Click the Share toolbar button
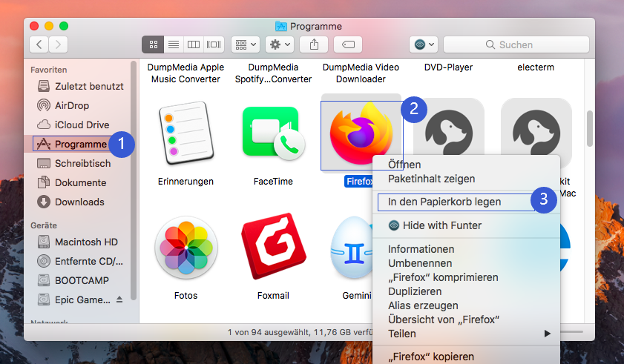This screenshot has height=364, width=624. [x=314, y=44]
